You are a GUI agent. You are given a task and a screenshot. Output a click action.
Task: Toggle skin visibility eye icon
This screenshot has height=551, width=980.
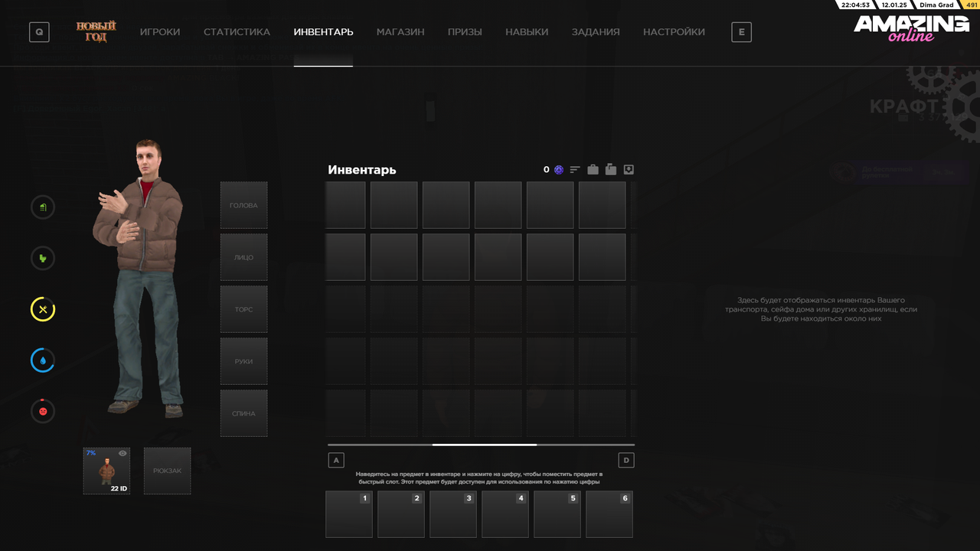122,454
